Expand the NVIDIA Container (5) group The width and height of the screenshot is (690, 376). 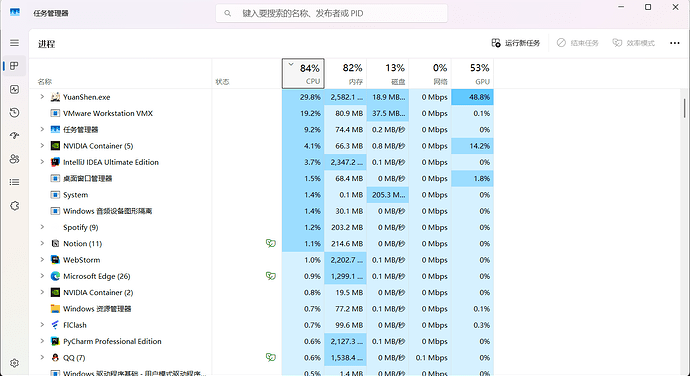[42, 145]
